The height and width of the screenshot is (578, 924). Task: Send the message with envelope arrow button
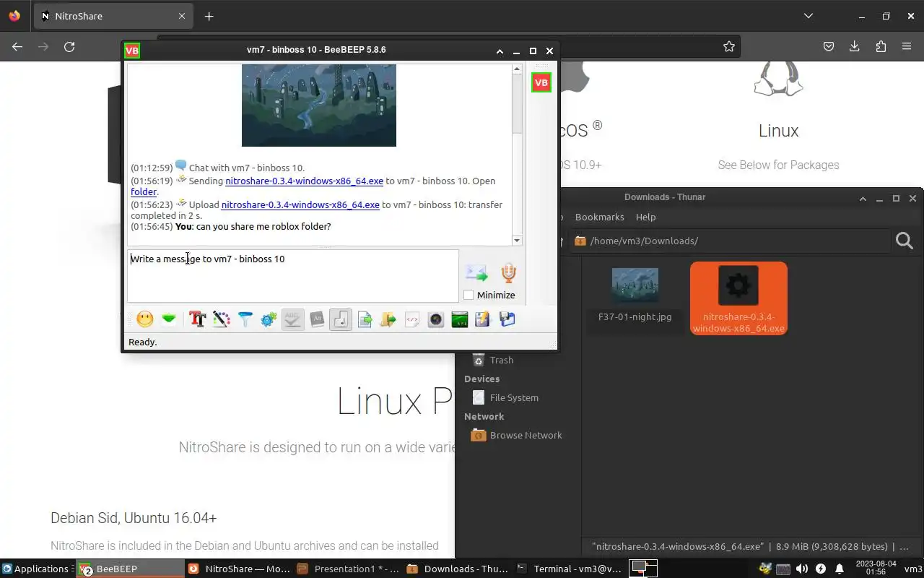coord(476,273)
